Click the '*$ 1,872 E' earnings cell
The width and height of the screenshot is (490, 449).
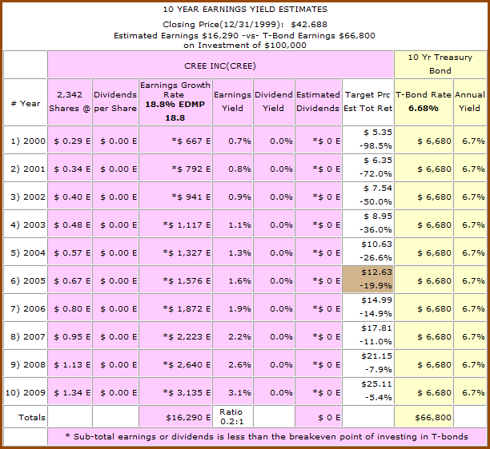(175, 308)
